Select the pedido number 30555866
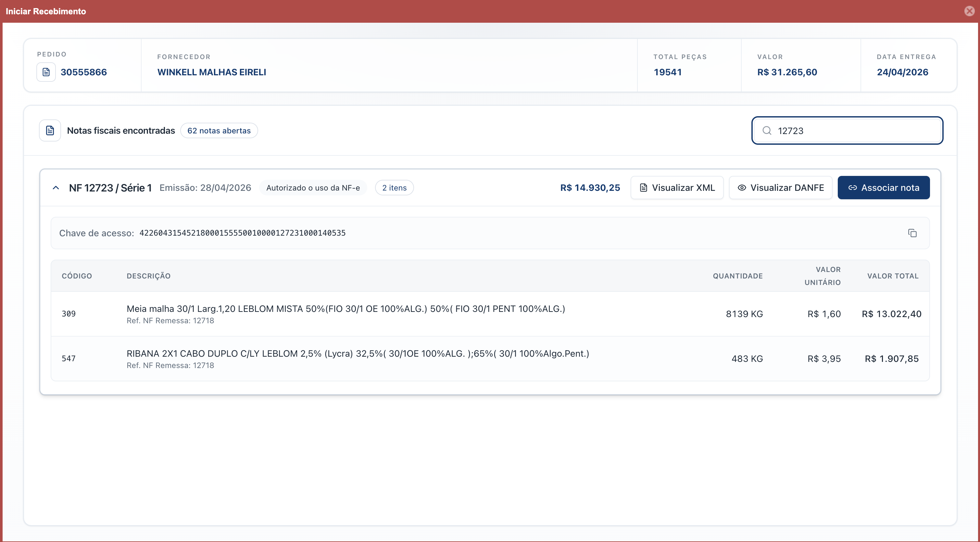This screenshot has height=542, width=980. tap(84, 72)
